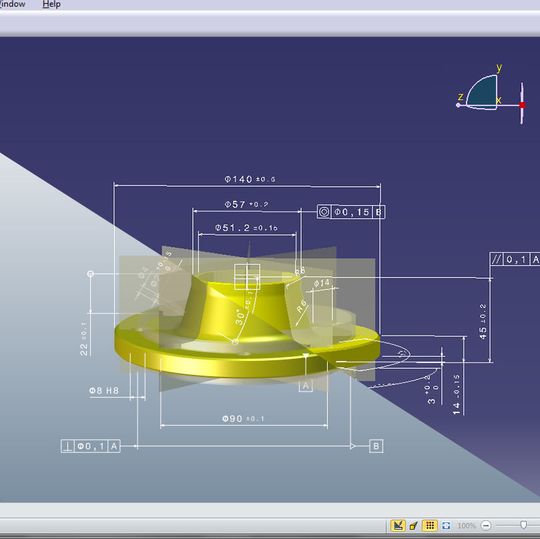Select the 14 -0.15 dimension
540x539 pixels.
[456, 394]
